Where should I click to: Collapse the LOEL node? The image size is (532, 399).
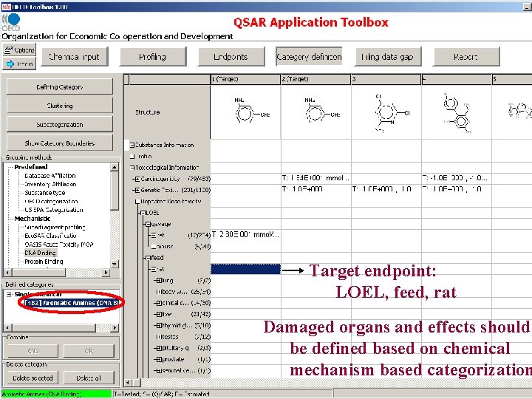point(143,213)
